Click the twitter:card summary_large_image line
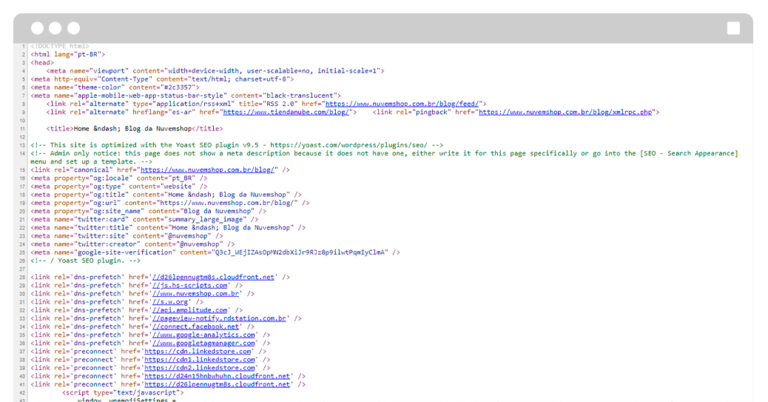Screen dimensions: 768x402 tap(144, 219)
